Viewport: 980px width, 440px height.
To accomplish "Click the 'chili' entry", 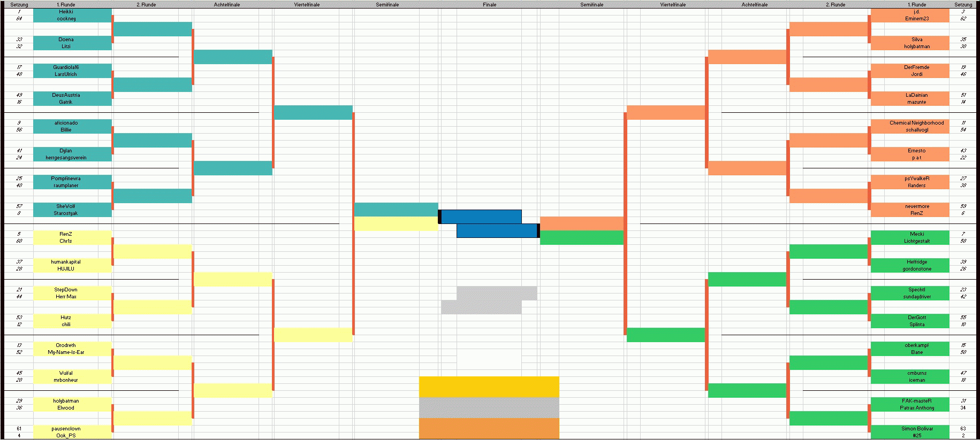I will (72, 325).
